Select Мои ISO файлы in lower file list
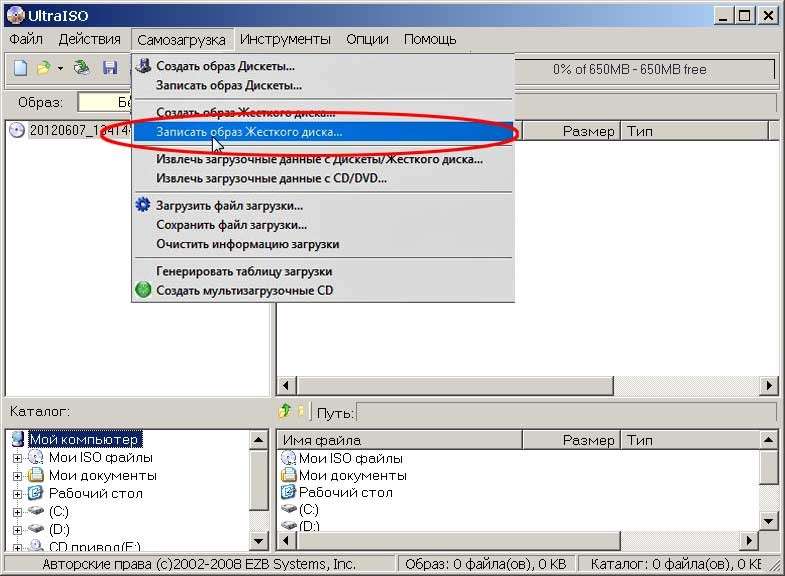Viewport: 785px width, 576px height. click(350, 458)
